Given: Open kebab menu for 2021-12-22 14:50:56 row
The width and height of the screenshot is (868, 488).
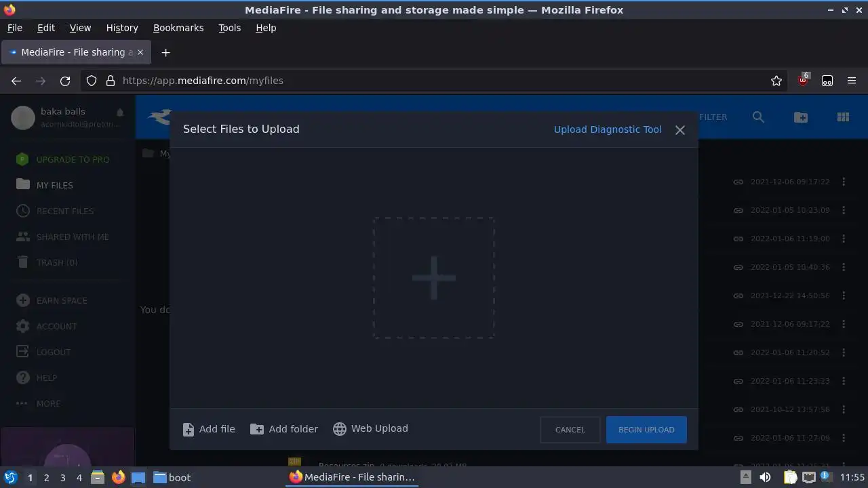Looking at the screenshot, I should [844, 296].
